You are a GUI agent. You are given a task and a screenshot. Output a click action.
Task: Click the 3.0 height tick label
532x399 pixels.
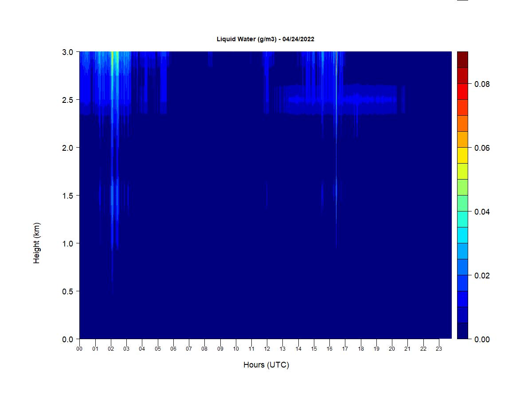tap(68, 52)
